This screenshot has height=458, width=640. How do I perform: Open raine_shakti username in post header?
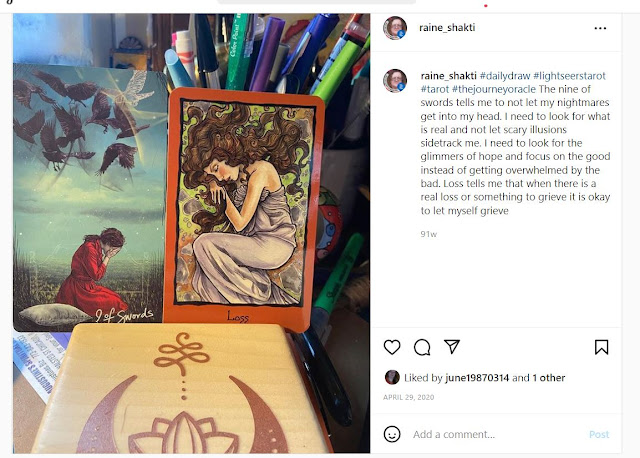click(x=447, y=27)
